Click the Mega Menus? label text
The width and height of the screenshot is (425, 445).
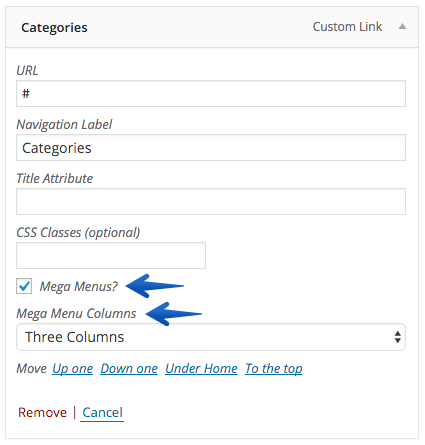coord(79,287)
